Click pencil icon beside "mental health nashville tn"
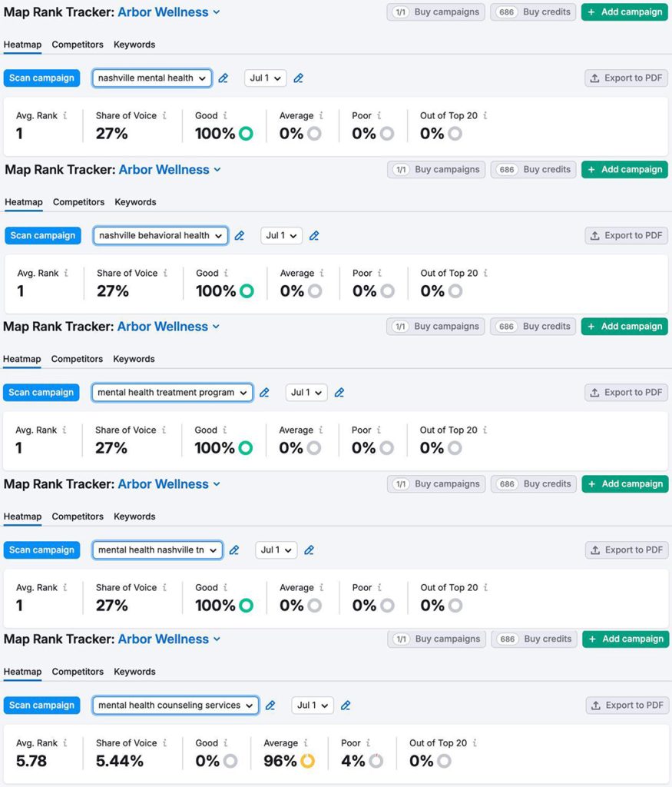 [234, 550]
